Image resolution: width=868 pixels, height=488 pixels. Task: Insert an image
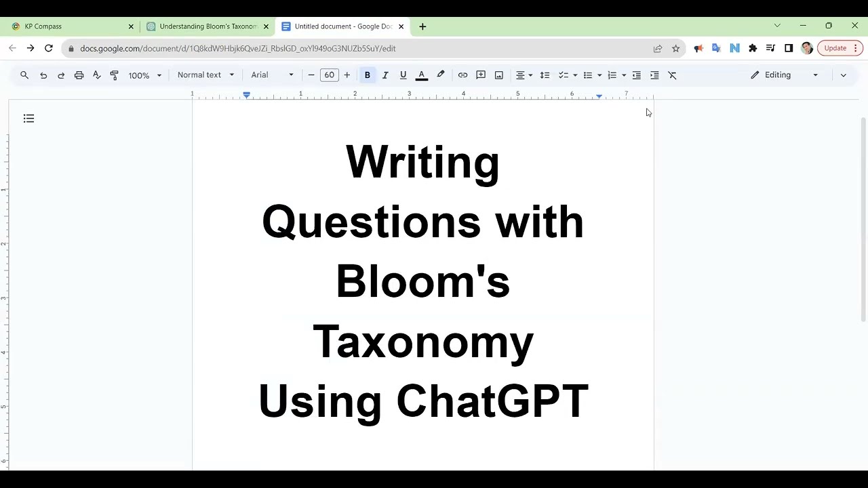[499, 75]
